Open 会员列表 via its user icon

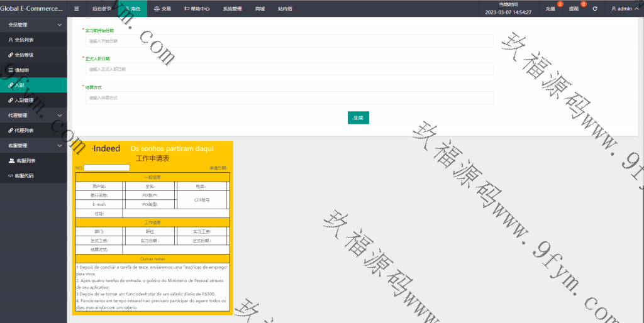coord(11,40)
